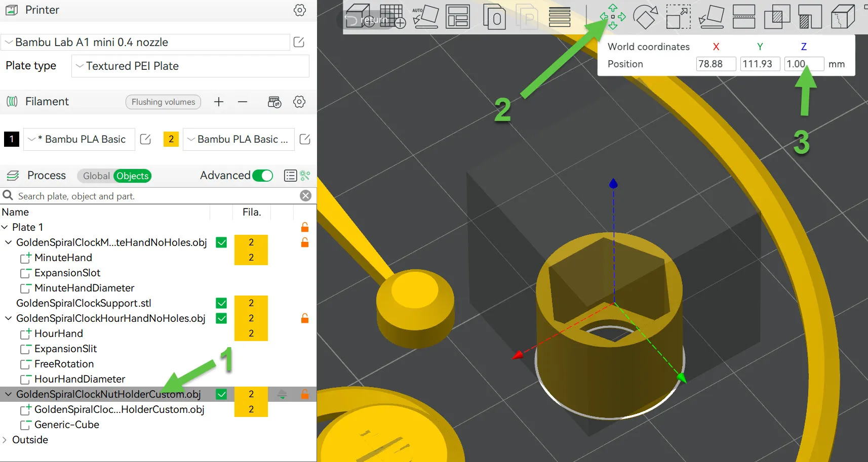Click the Z position input field

(x=804, y=64)
